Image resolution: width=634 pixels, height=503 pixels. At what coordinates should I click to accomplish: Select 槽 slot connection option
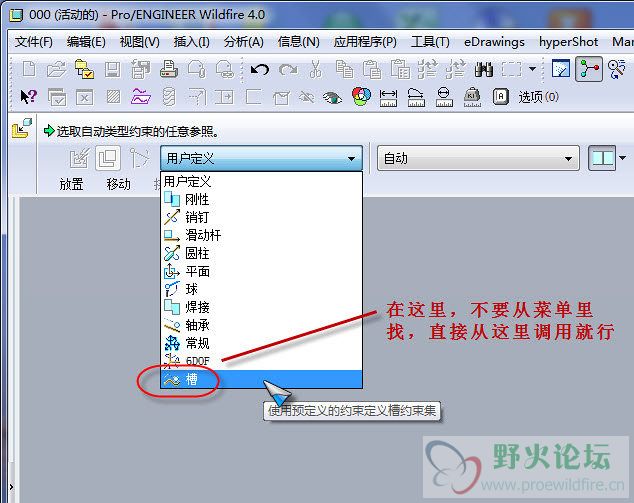point(261,379)
